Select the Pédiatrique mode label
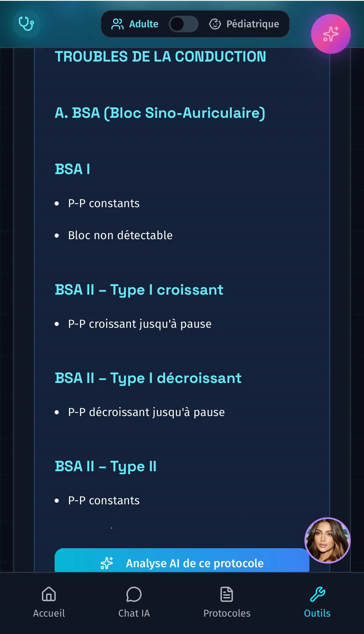Image resolution: width=364 pixels, height=634 pixels. tap(253, 24)
